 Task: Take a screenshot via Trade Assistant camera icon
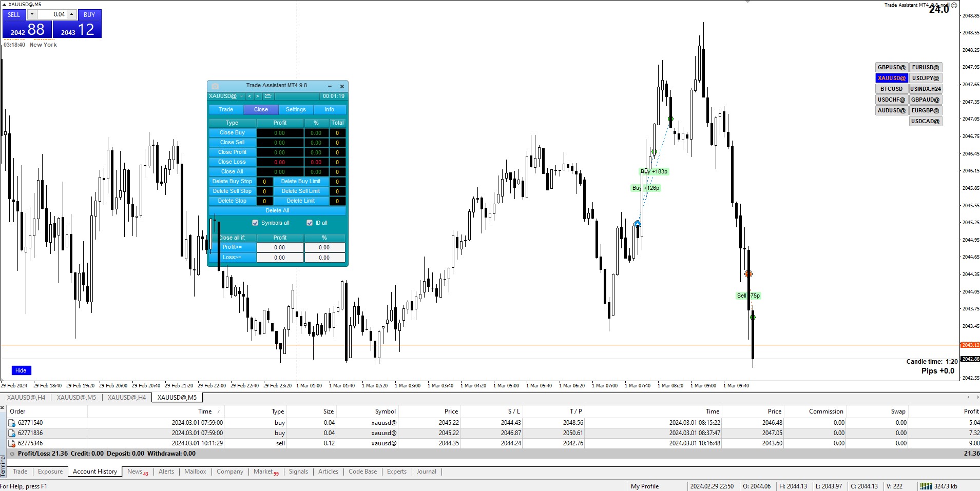(215, 86)
